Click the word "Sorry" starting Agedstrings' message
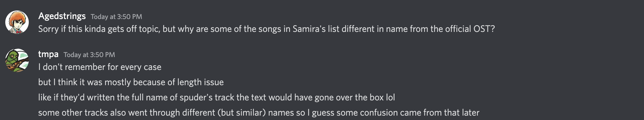 coord(48,29)
